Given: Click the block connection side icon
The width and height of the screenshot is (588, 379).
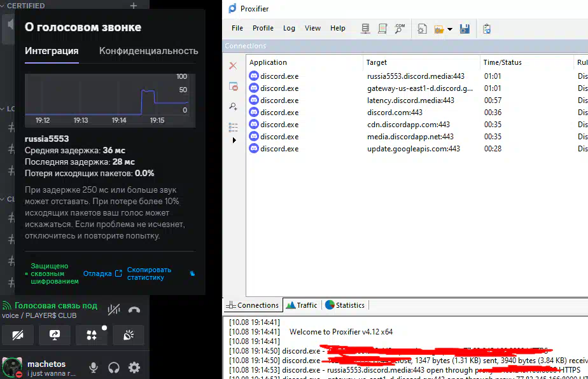Looking at the screenshot, I should pyautogui.click(x=234, y=86).
